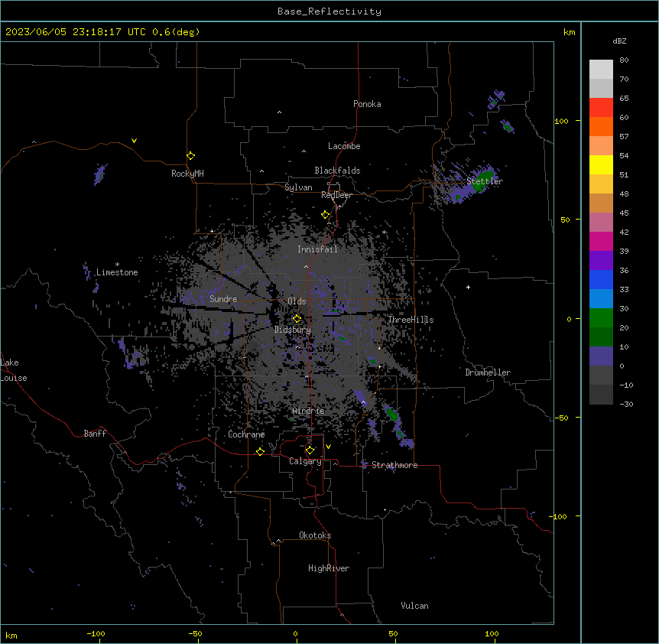Select the Didsbury label
The image size is (659, 644).
coord(293,330)
